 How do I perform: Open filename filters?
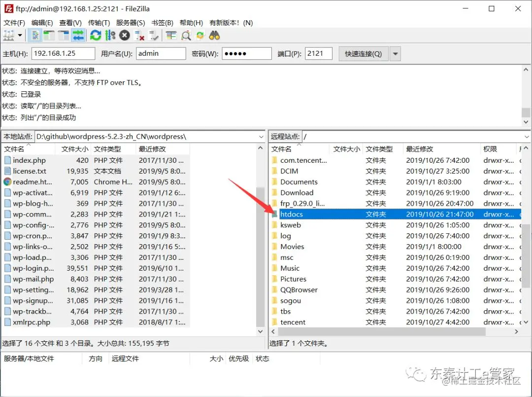click(x=171, y=35)
